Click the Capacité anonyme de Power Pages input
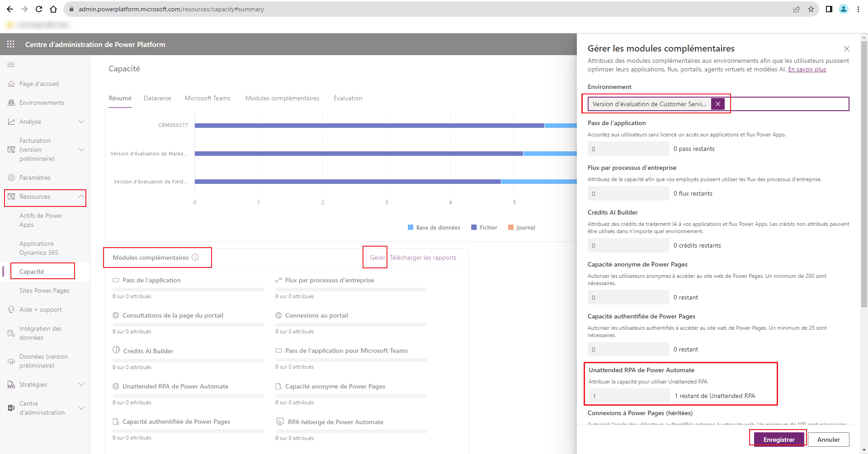Image resolution: width=868 pixels, height=454 pixels. coord(628,297)
